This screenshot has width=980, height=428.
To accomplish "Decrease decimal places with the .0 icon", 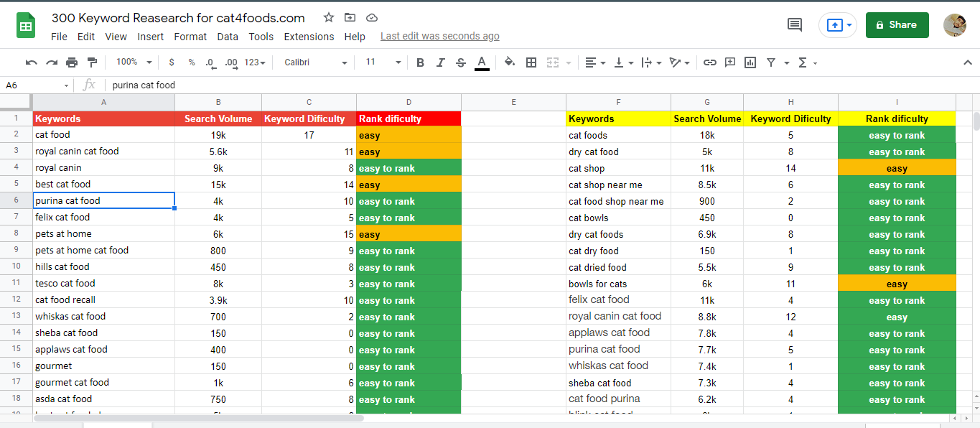I will click(210, 62).
